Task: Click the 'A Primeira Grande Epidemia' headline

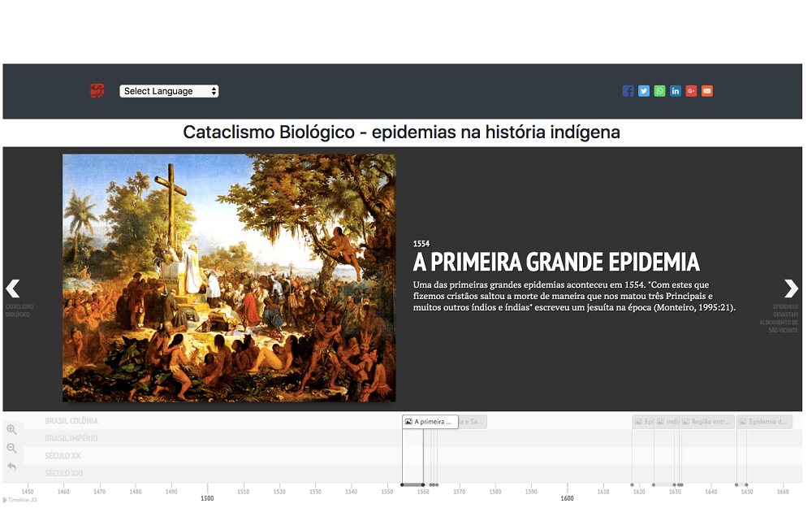Action: 556,263
